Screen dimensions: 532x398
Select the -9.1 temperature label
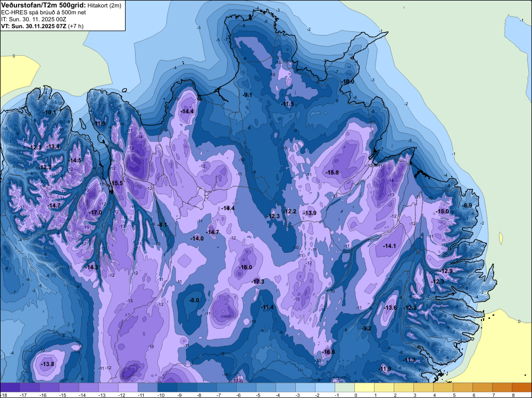pyautogui.click(x=248, y=95)
